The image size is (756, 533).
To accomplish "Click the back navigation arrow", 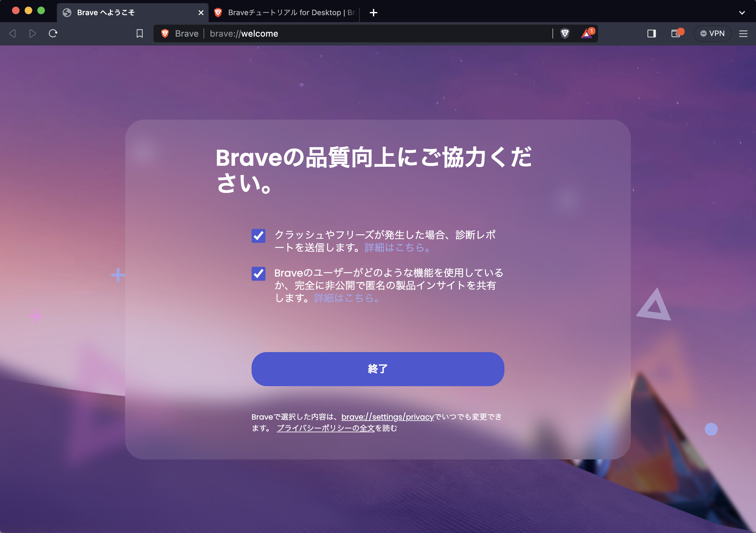I will pyautogui.click(x=13, y=33).
